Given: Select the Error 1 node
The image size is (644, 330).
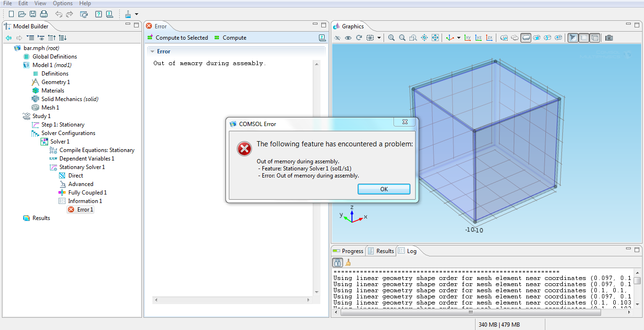Looking at the screenshot, I should (81, 210).
